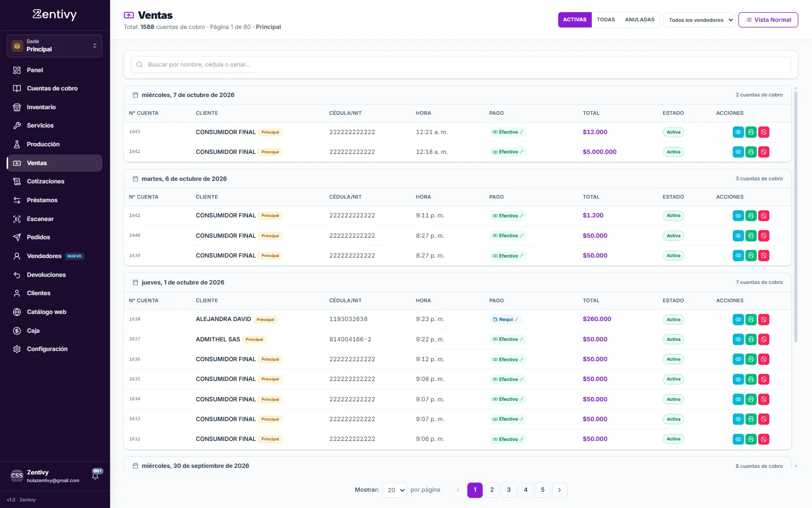
Task: Edit Efectivo payment for sale 1643
Action: [507, 132]
